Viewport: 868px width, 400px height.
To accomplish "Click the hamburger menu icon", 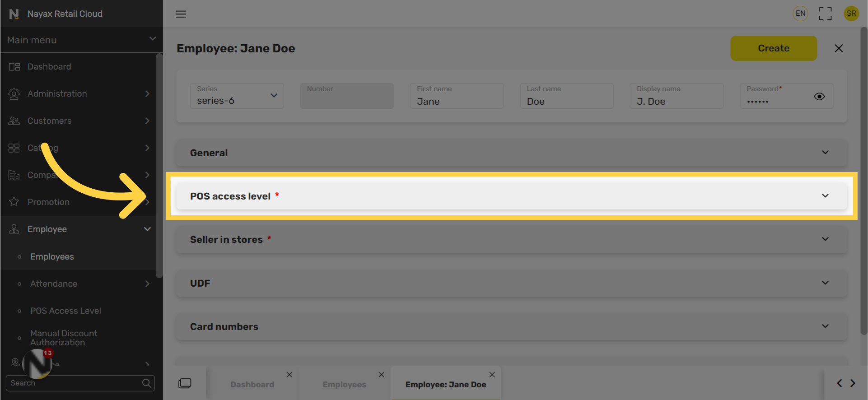I will coord(181,14).
